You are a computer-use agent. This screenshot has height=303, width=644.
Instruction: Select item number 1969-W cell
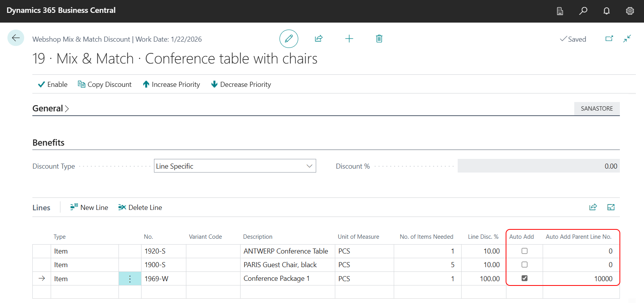(x=164, y=278)
